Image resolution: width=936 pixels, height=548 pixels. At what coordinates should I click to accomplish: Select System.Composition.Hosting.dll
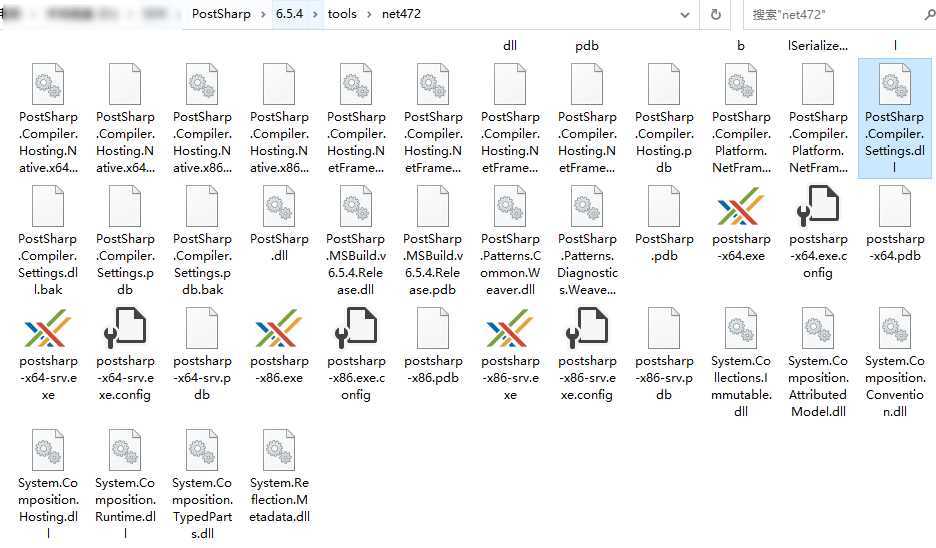(48, 484)
